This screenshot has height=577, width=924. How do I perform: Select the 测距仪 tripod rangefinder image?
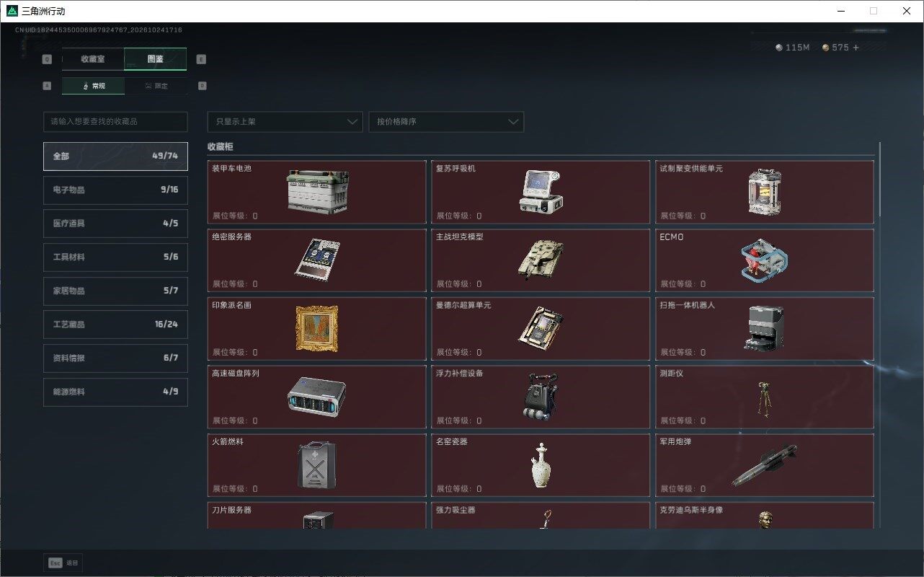pos(763,400)
